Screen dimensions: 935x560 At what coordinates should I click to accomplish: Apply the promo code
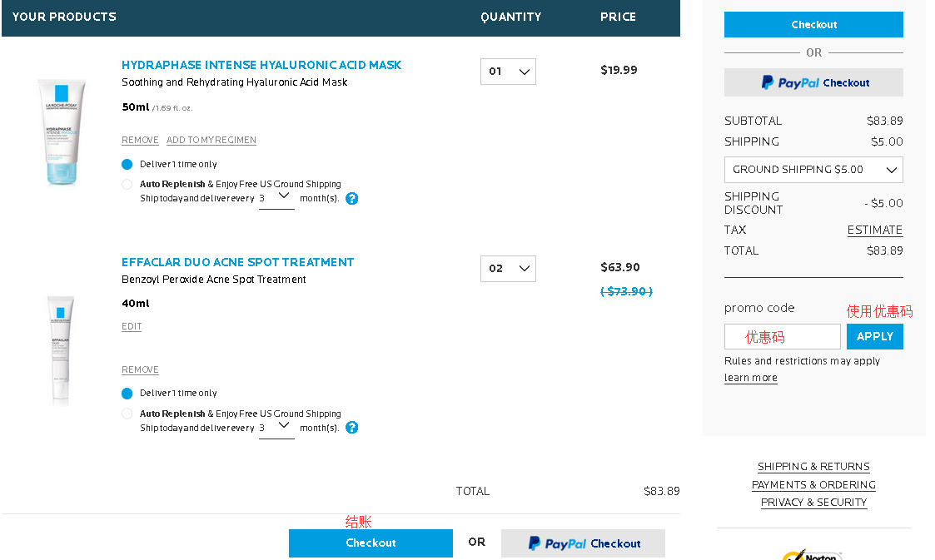coord(874,337)
